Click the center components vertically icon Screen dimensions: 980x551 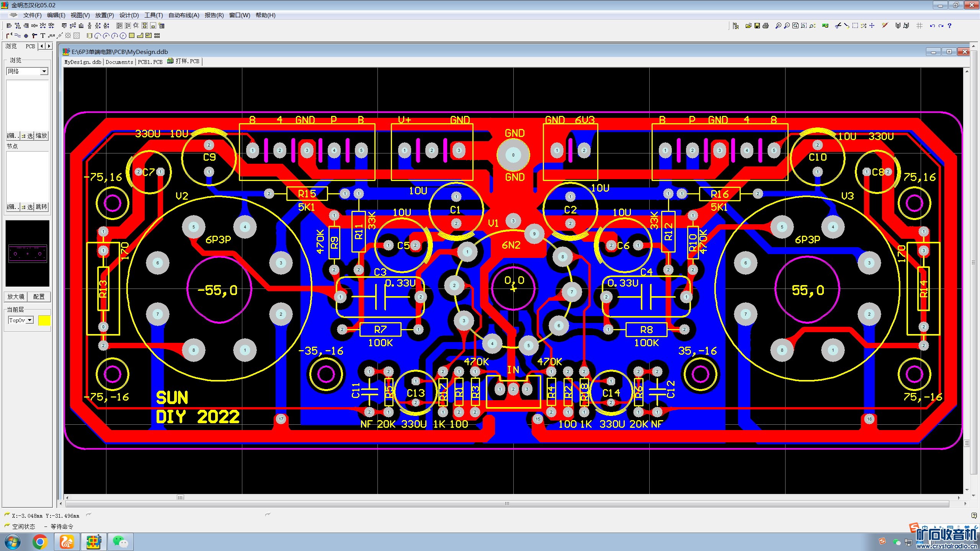click(x=72, y=26)
